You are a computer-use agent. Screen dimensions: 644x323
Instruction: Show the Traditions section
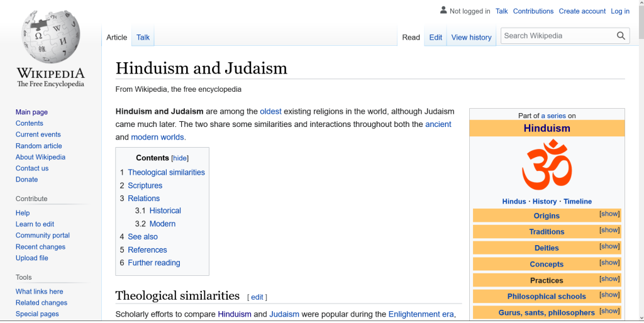tap(609, 230)
